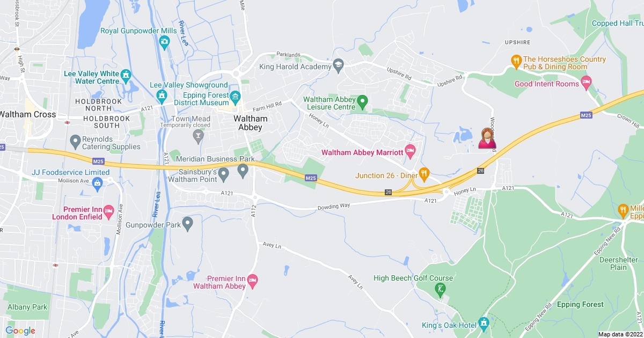This screenshot has height=338, width=644.
Task: Click the Map data ©2022 attribution text
Action: (x=620, y=334)
